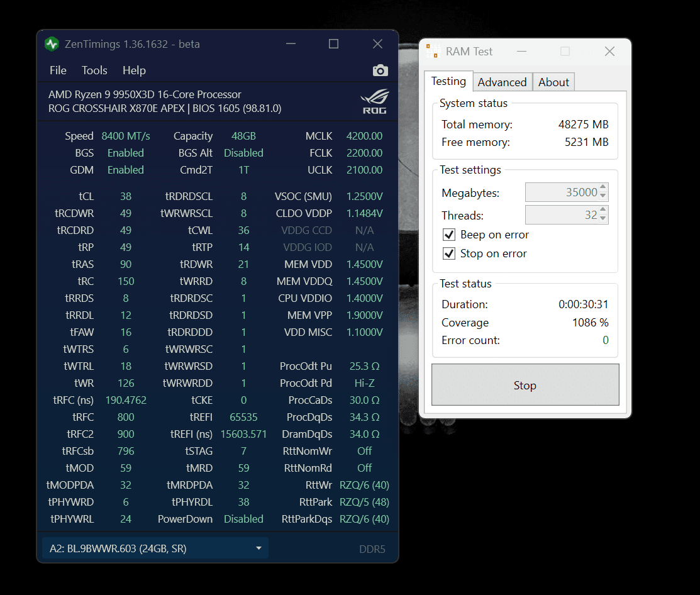Click the Speed value 8400 MT/s

click(126, 136)
